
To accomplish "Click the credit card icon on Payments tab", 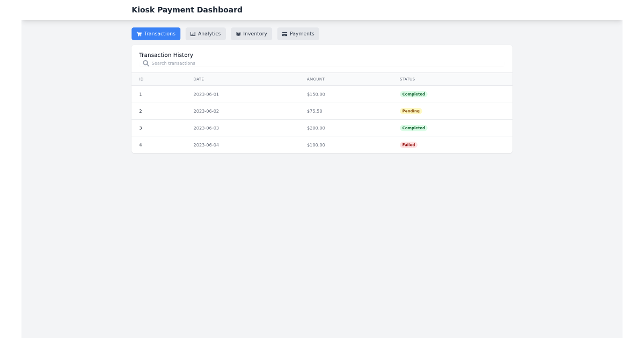I will tap(284, 33).
